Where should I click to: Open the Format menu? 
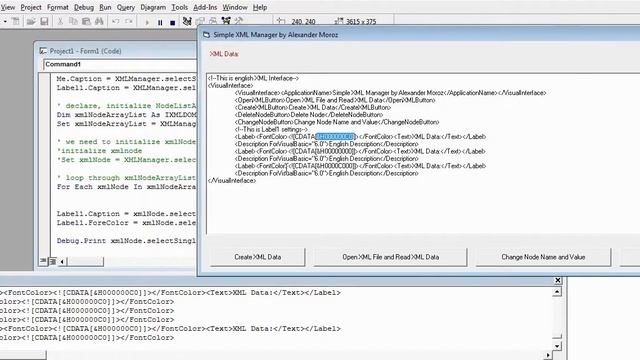[58, 7]
